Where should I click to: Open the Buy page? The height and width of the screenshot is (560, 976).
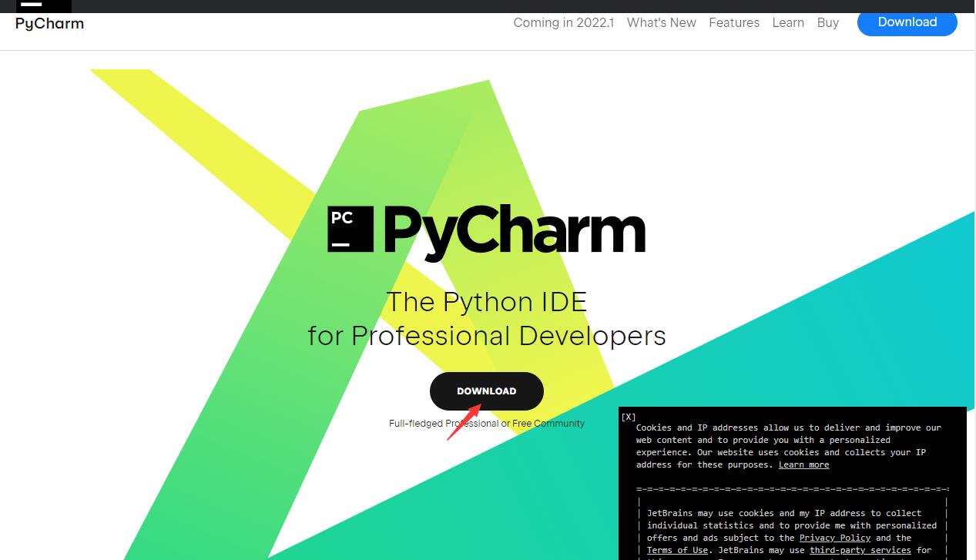coord(828,23)
